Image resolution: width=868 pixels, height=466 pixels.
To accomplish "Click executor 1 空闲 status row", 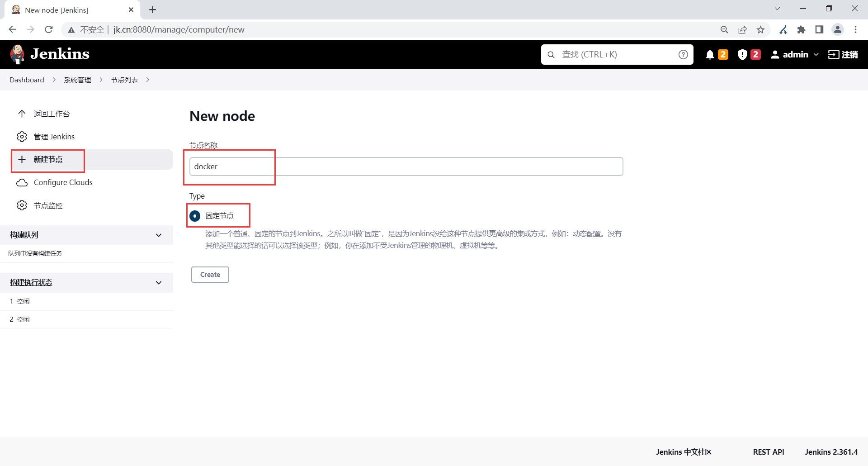I will click(x=87, y=301).
